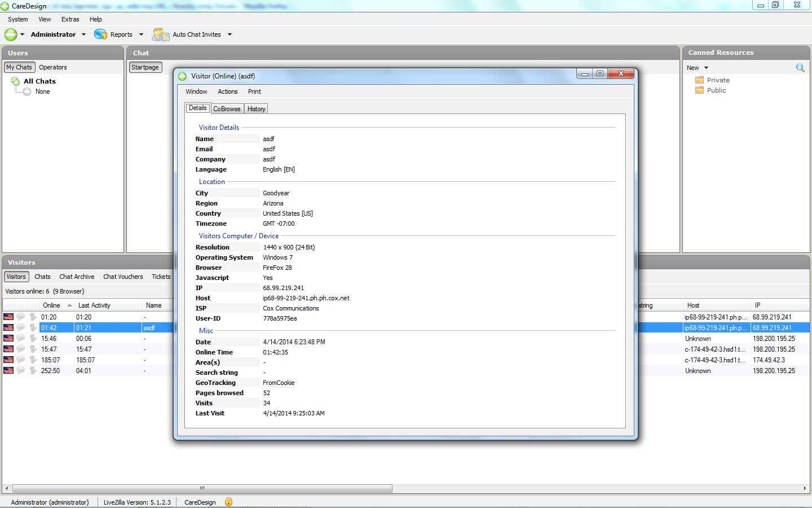The image size is (812, 508).
Task: Click chat bubble icon in 15:46 visitor row
Action: click(x=21, y=339)
